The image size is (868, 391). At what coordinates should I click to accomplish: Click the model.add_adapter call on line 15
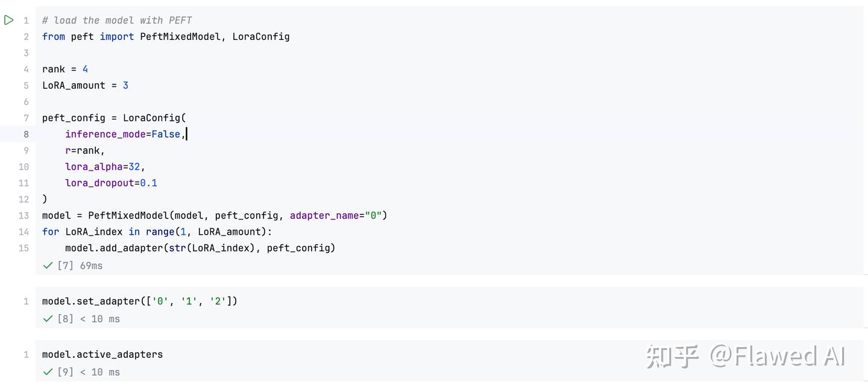[114, 248]
